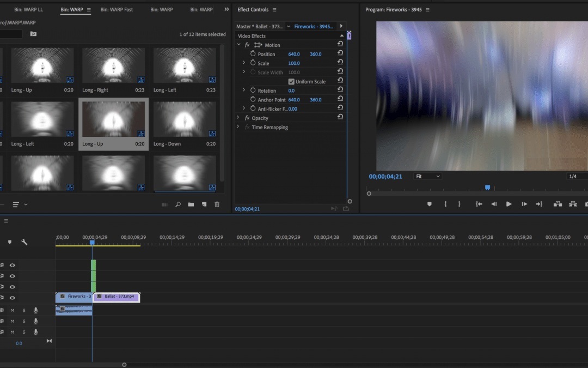Toggle the Scale animation stopwatch
The image size is (588, 368).
[253, 63]
